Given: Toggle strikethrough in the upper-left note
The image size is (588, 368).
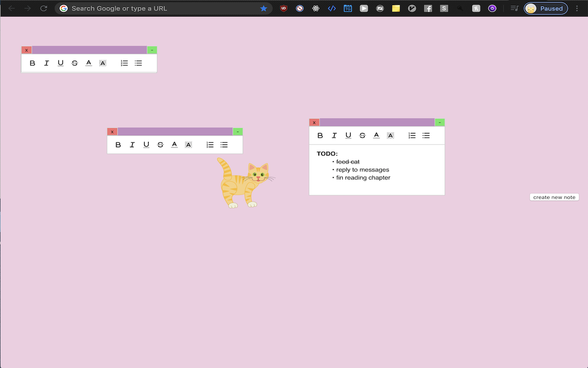Looking at the screenshot, I should point(74,63).
